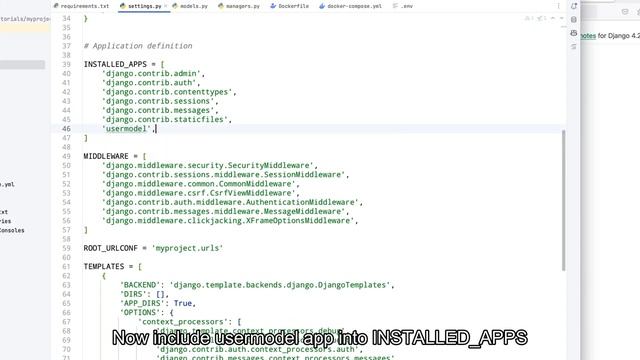Open editor tabs more-options kebab menu
Screen dimensions: 640x360
click(x=558, y=6)
